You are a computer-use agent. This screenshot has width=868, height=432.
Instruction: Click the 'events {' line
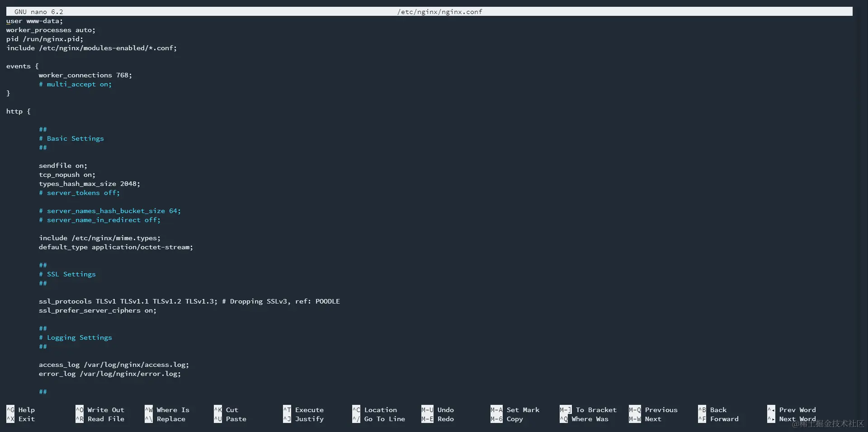click(23, 66)
